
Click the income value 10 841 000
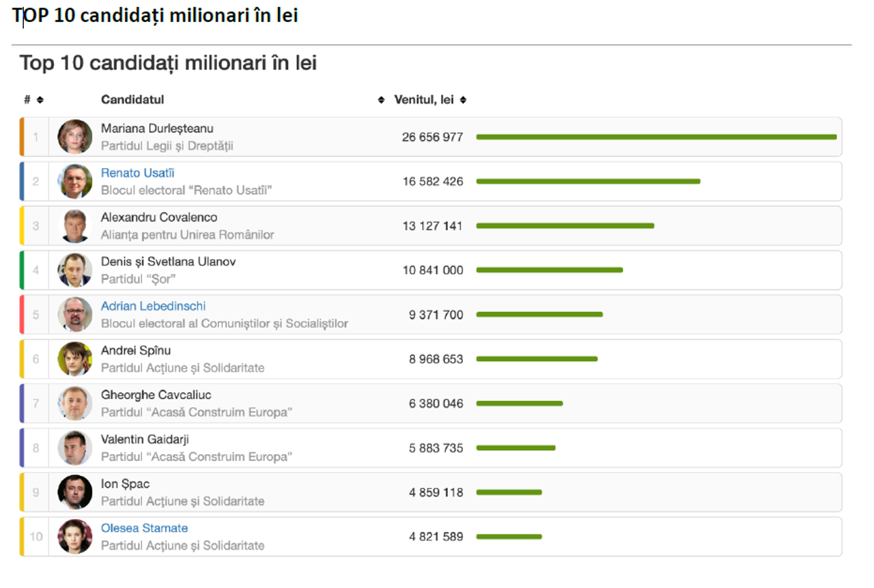tap(432, 270)
